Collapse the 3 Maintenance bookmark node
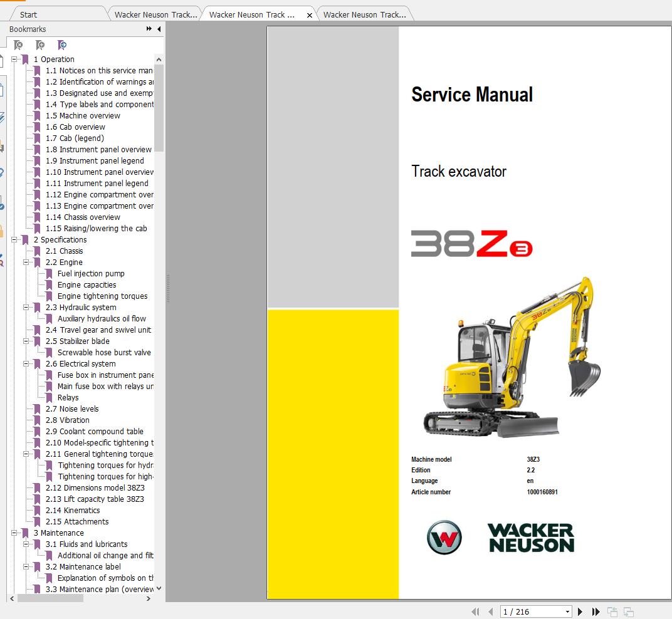672x619 pixels. pos(14,533)
